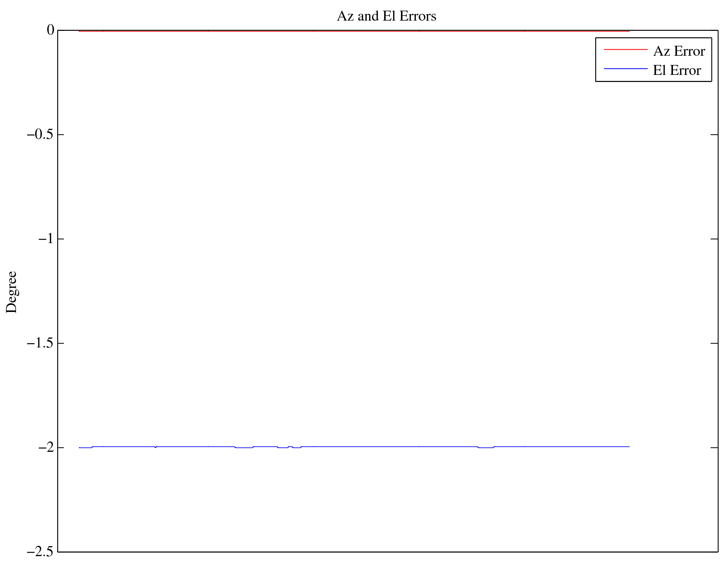This screenshot has width=728, height=565.
Task: Click the −1.5 y-axis tick label
Action: point(40,343)
